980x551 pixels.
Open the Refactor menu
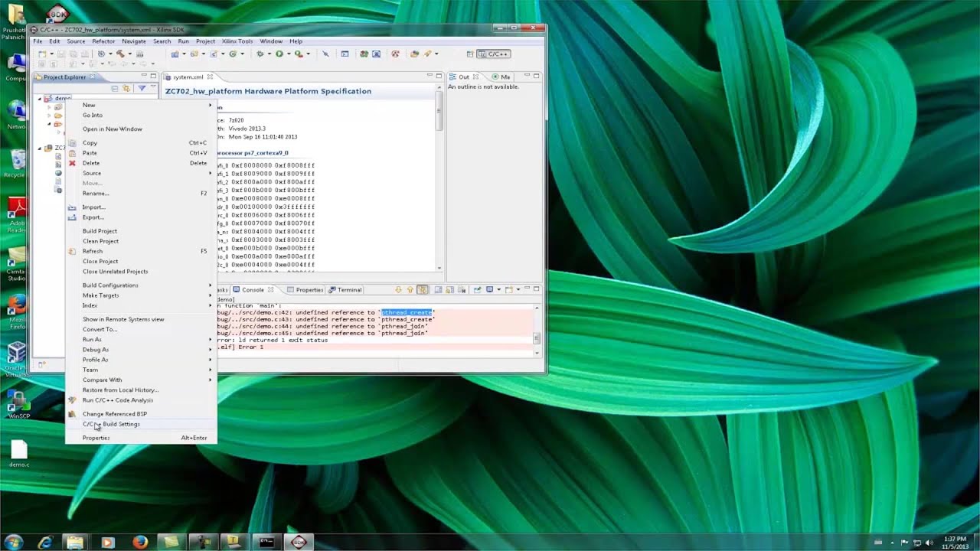(x=103, y=41)
